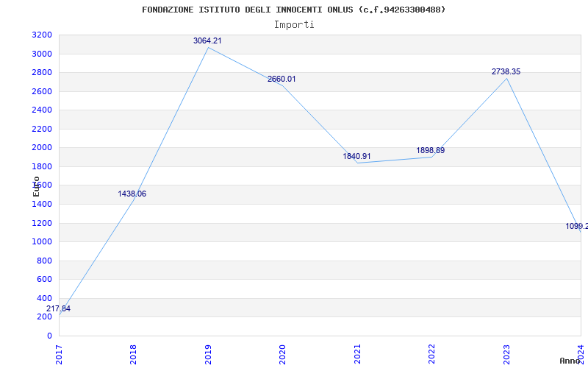Click the Anno axis title
Viewport: 588px width, 368px height.
point(570,361)
